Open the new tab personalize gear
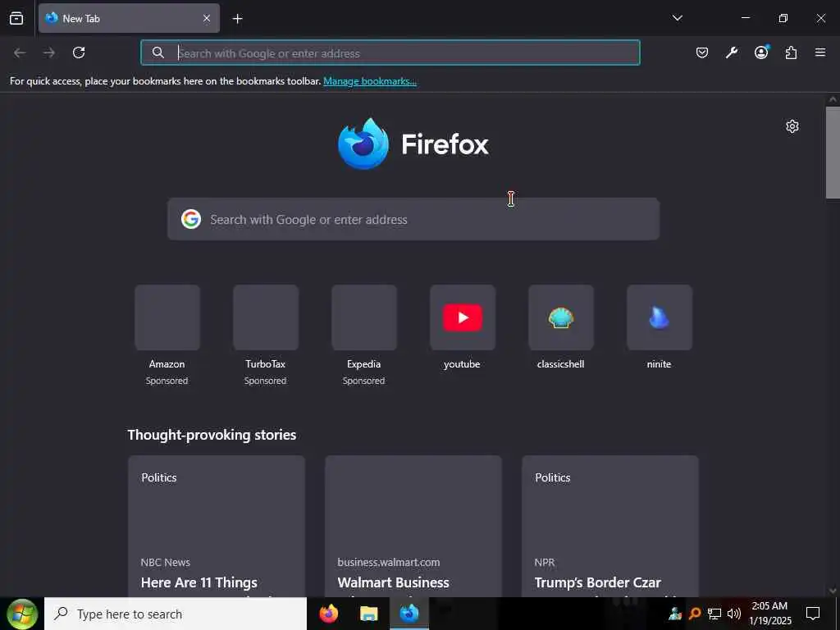 (792, 126)
